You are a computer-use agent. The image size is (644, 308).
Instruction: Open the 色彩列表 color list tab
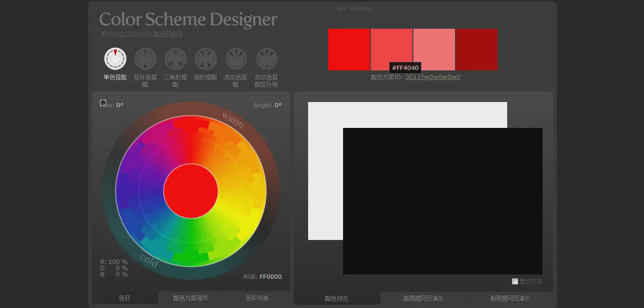click(x=257, y=298)
